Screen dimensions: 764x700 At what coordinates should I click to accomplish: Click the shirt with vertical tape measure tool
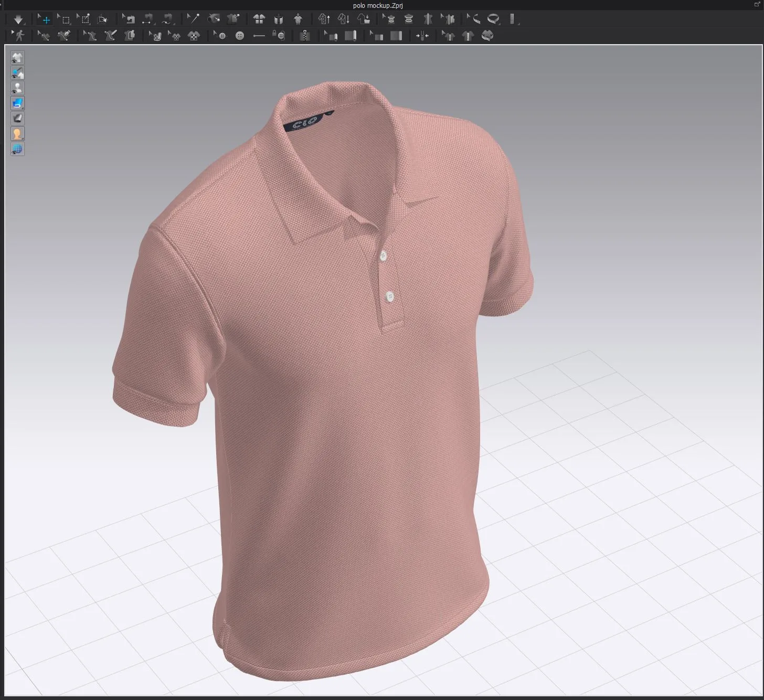click(x=468, y=36)
